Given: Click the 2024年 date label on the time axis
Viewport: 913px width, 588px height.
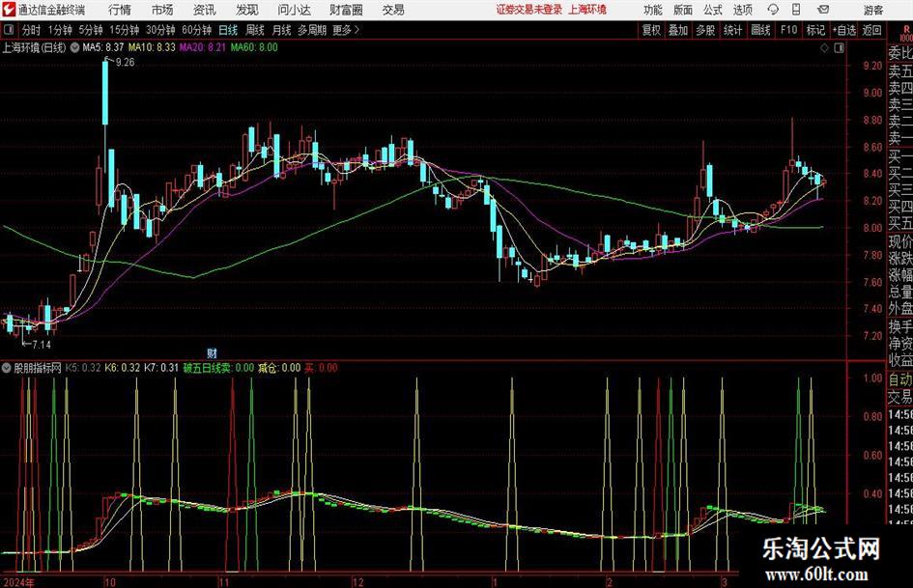Looking at the screenshot, I should pos(18,581).
